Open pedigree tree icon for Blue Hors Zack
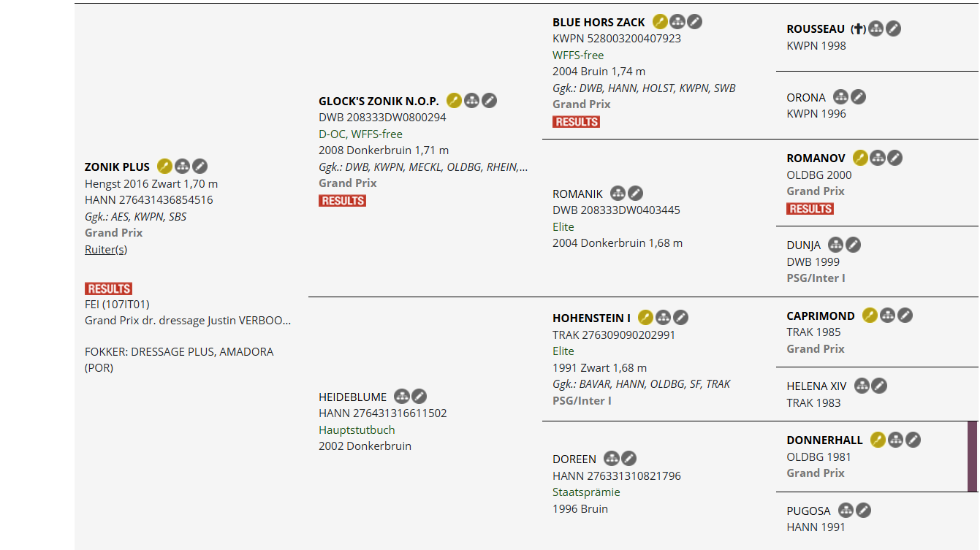The image size is (980, 550). 677,22
